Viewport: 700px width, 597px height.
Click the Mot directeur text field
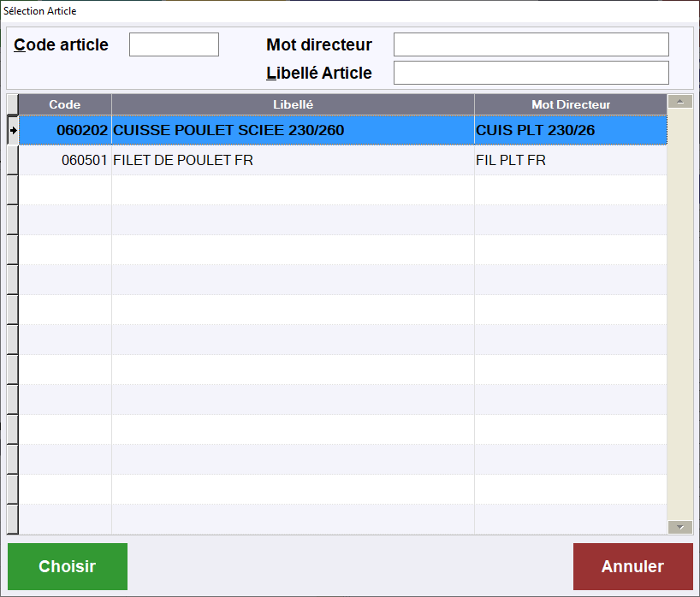pyautogui.click(x=531, y=44)
